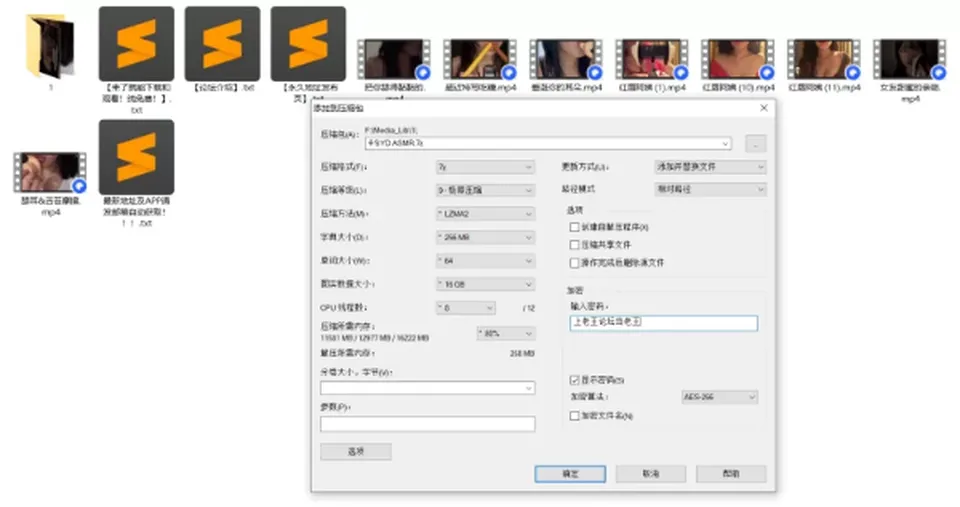Viewport: 960px width, 507px height.
Task: Select the 红唇同桌 (1).mp4 video
Action: point(652,59)
